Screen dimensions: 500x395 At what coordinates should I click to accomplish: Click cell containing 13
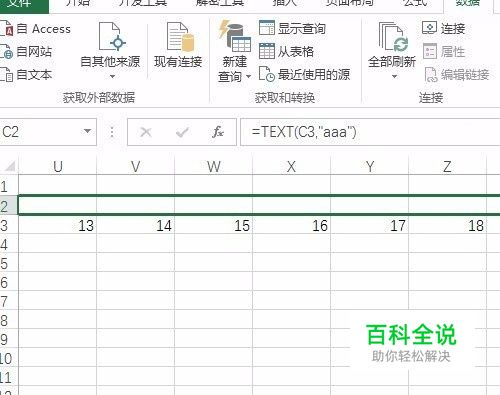click(58, 226)
